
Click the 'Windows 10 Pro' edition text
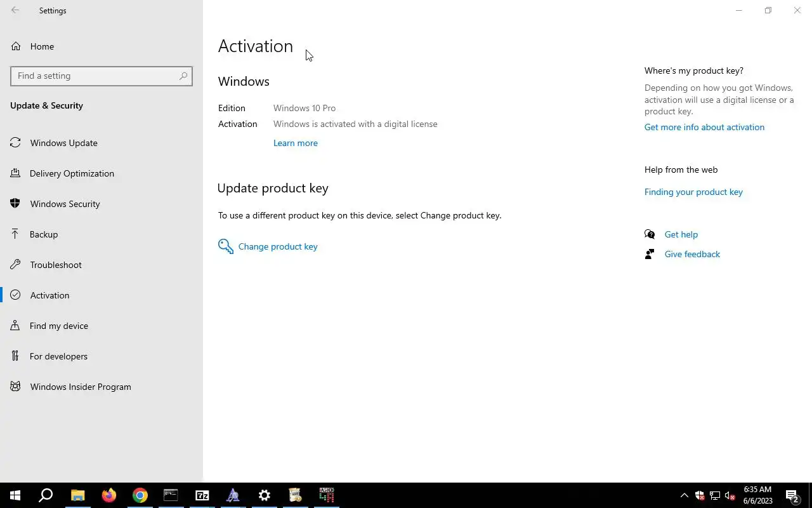pos(304,108)
